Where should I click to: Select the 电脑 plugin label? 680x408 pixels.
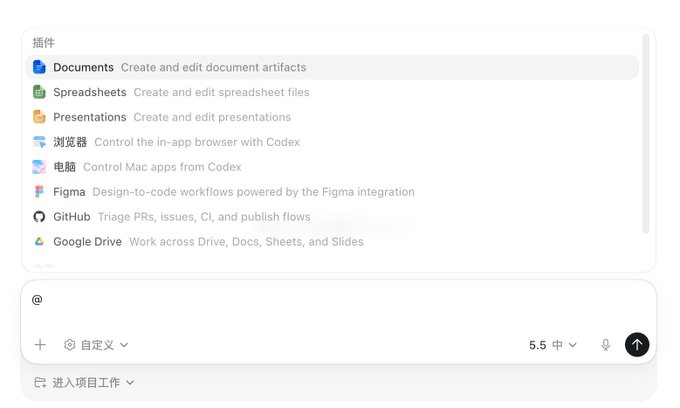tap(65, 167)
